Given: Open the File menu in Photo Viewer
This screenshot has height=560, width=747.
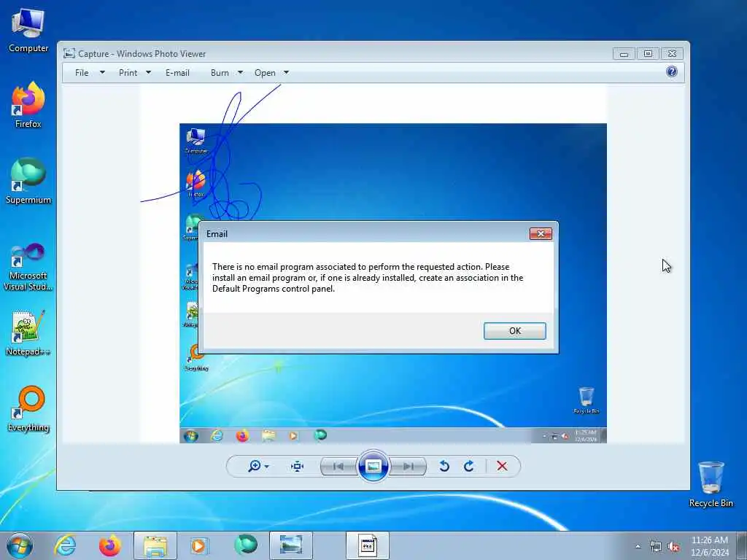Looking at the screenshot, I should (x=82, y=72).
